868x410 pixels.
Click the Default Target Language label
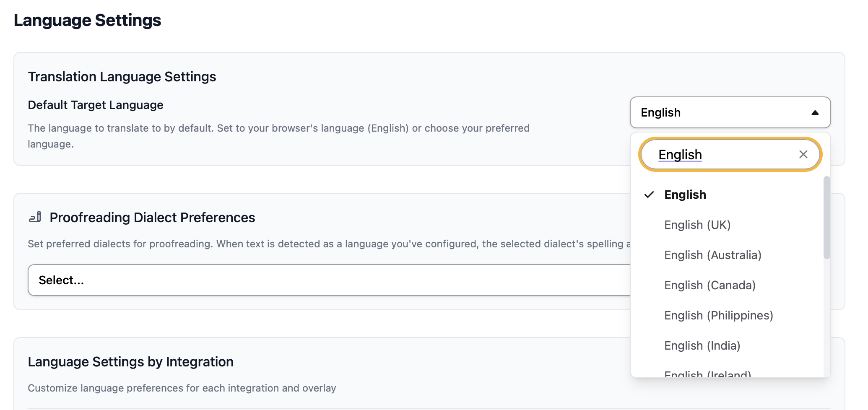pyautogui.click(x=95, y=105)
